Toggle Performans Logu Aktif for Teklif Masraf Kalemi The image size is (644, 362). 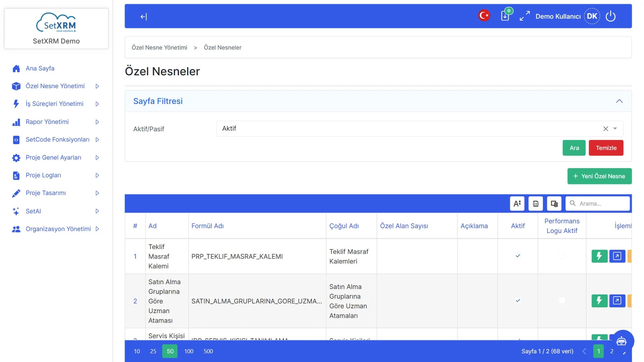point(562,256)
